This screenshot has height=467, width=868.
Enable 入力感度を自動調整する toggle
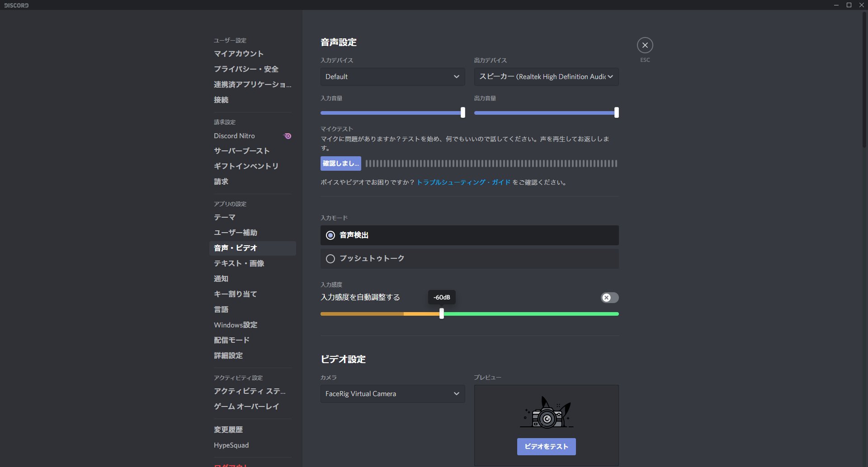pyautogui.click(x=609, y=297)
